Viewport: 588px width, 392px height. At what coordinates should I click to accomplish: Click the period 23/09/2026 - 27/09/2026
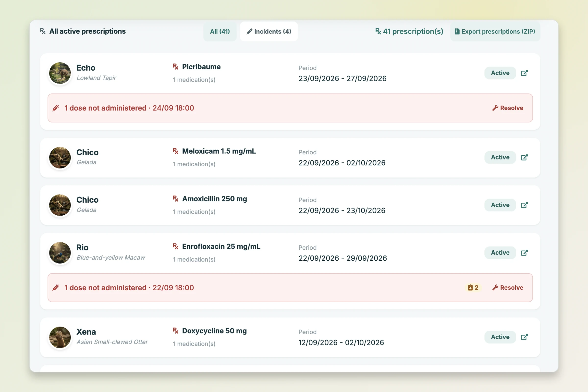[343, 78]
